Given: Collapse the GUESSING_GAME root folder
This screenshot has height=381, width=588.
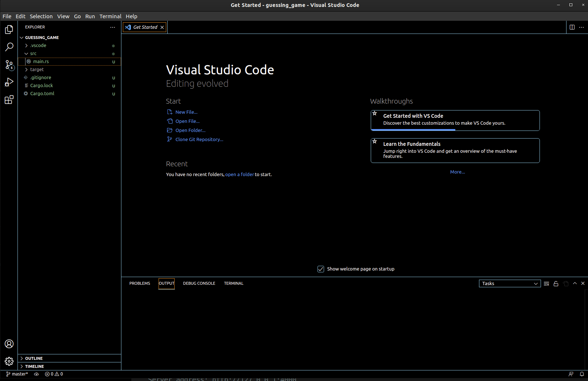Looking at the screenshot, I should point(22,38).
